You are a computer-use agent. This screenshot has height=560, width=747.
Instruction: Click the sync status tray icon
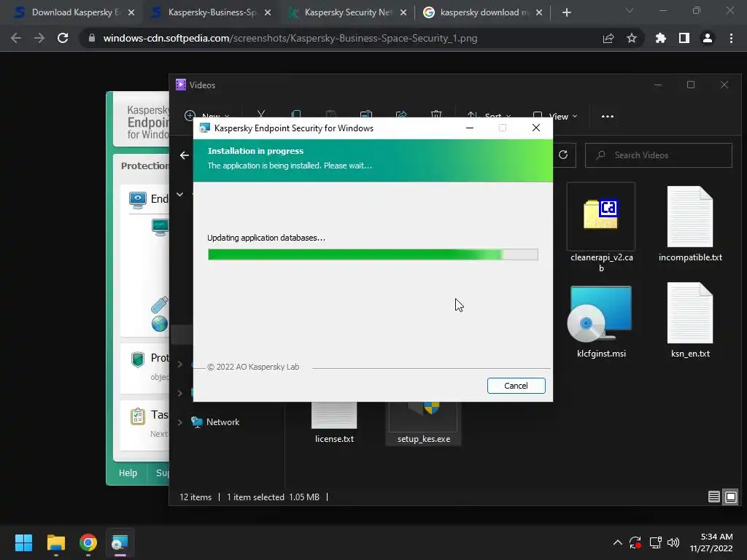tap(635, 542)
